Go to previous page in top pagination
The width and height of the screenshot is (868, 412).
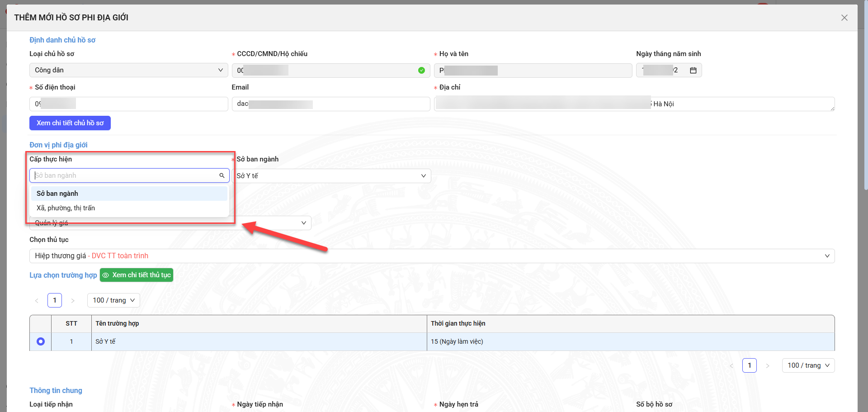point(37,301)
